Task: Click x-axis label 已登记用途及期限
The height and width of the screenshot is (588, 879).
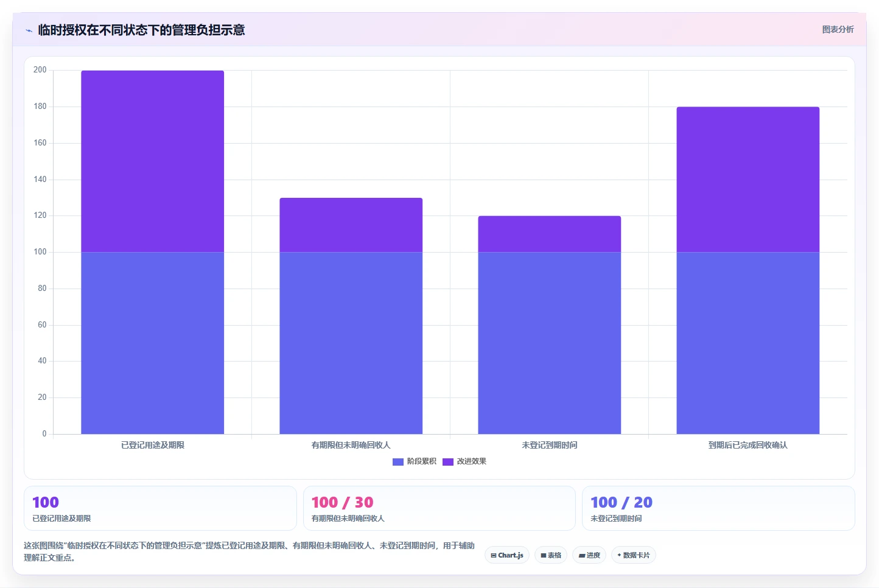Action: pyautogui.click(x=153, y=445)
